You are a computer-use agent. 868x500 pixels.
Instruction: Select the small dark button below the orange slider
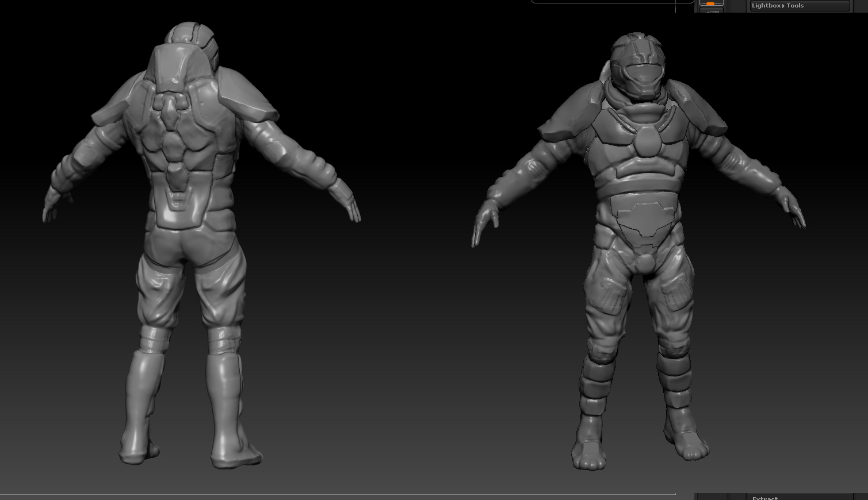coord(711,11)
